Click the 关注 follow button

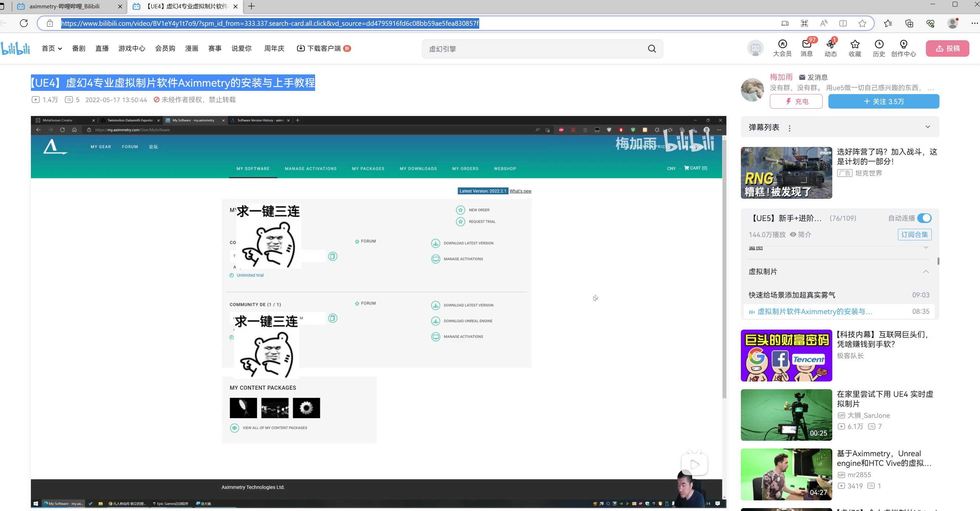point(883,101)
